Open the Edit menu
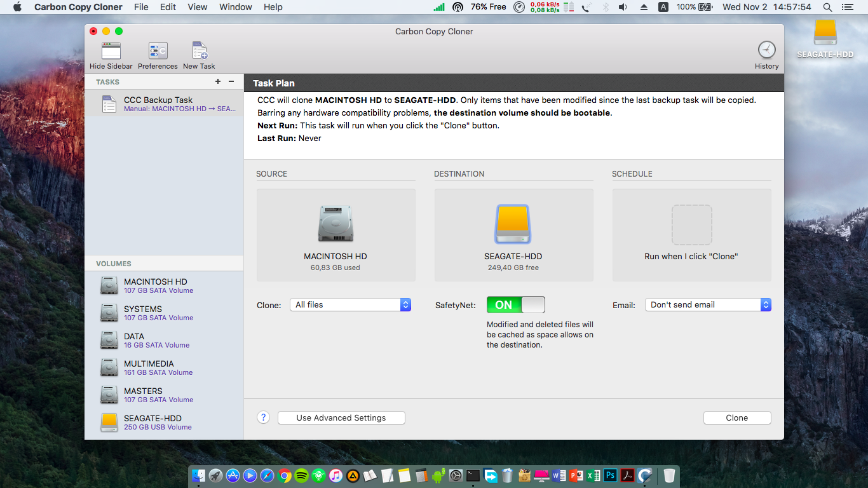 tap(168, 7)
